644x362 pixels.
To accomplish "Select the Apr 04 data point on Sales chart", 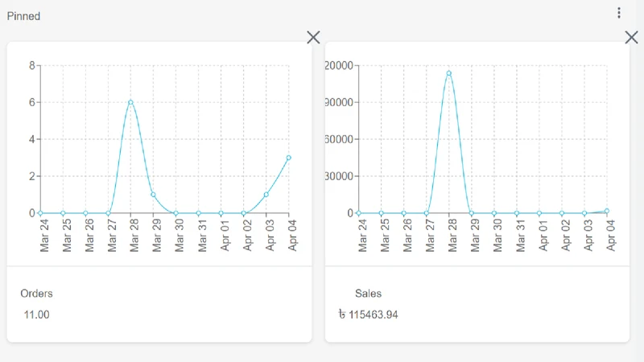I will tap(607, 211).
